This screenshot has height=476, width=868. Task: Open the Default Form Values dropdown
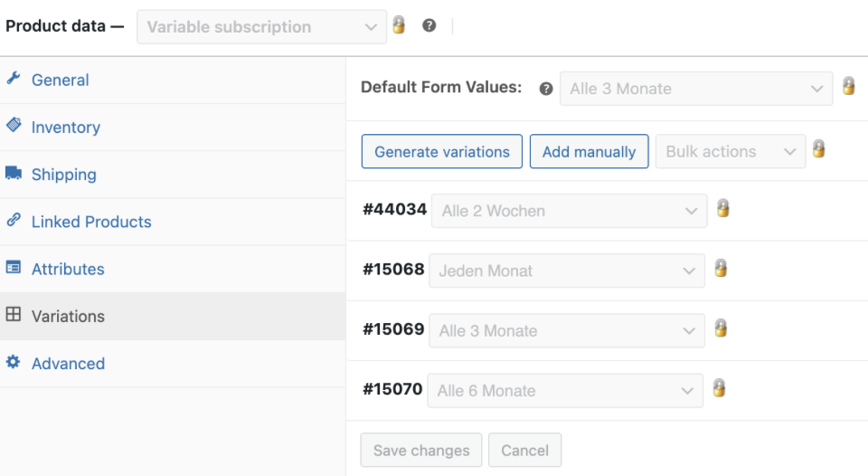(696, 89)
